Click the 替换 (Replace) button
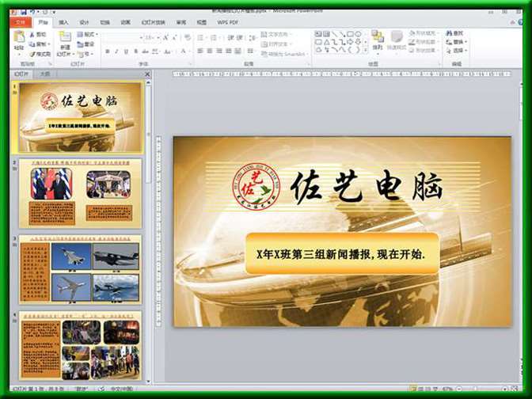Viewport: 532px width, 399px height. click(x=457, y=42)
